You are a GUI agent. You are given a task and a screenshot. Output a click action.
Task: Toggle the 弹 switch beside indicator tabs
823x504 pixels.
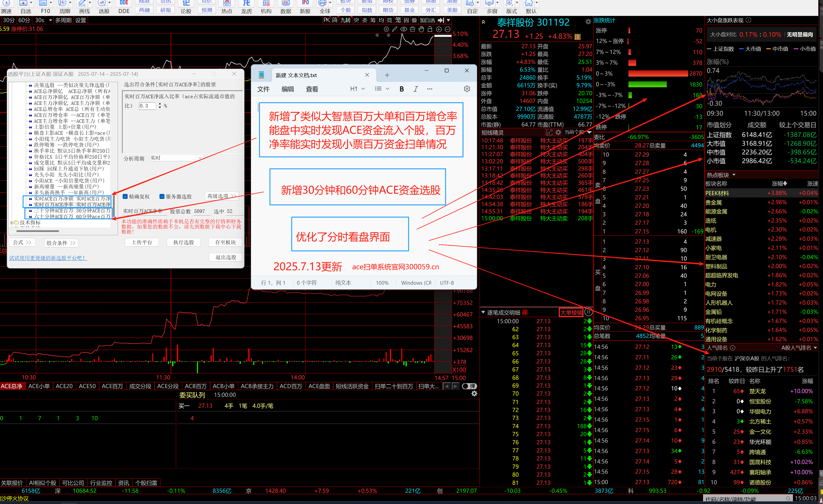pyautogui.click(x=469, y=386)
